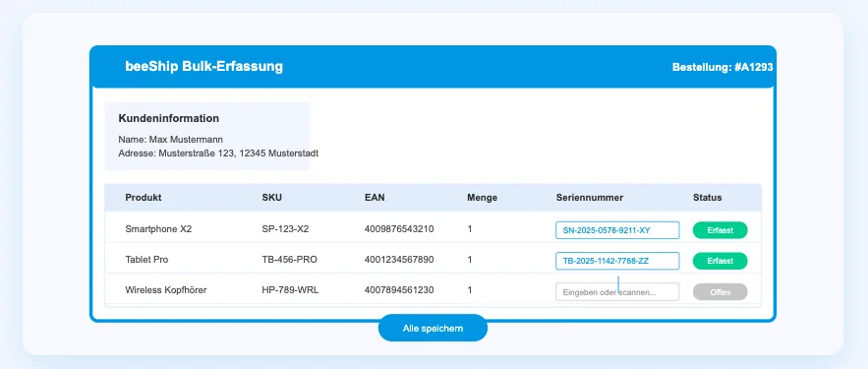This screenshot has width=868, height=369.
Task: Click the quantity 1 in Tablet Pro row
Action: (470, 260)
